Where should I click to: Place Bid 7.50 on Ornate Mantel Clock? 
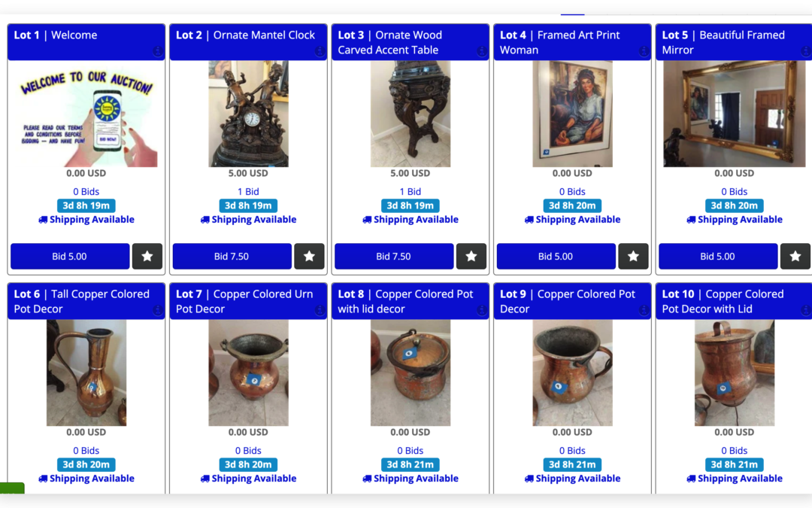(x=232, y=256)
